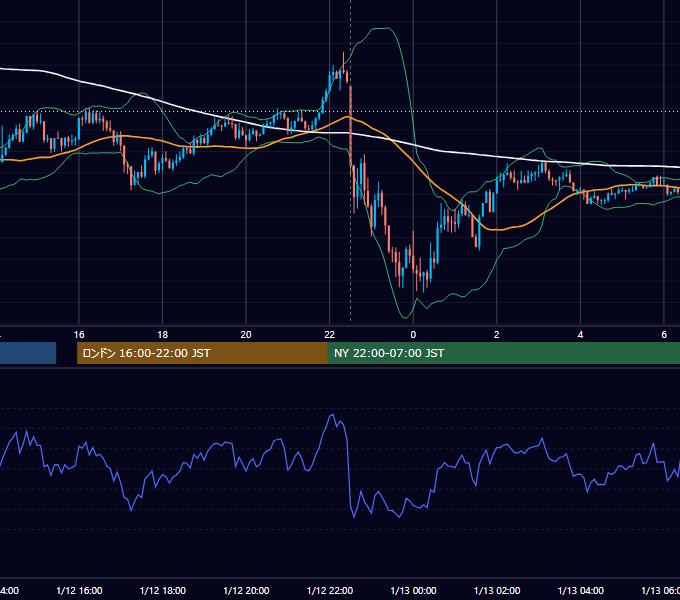Click the 1/12 20:00 date label on the lower axis

(246, 590)
